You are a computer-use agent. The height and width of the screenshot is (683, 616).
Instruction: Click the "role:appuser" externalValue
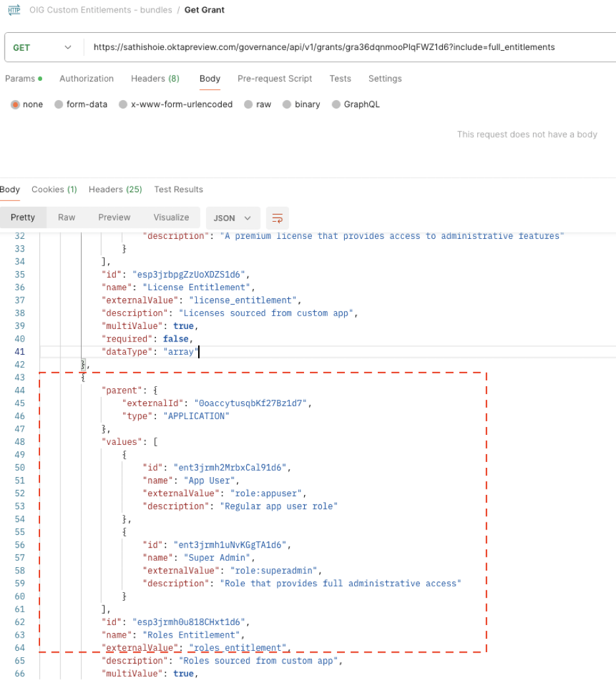pos(266,493)
